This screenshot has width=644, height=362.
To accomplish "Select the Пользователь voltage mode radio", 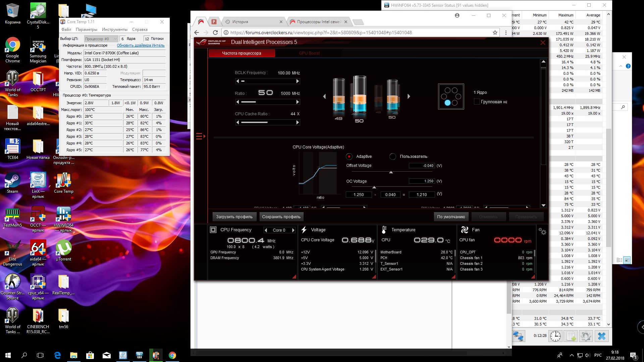I will click(x=393, y=157).
